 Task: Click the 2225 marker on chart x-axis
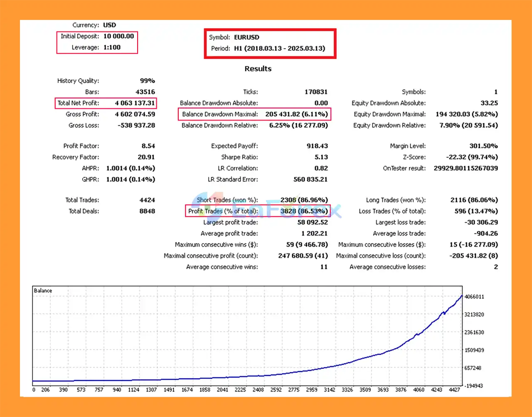click(240, 390)
